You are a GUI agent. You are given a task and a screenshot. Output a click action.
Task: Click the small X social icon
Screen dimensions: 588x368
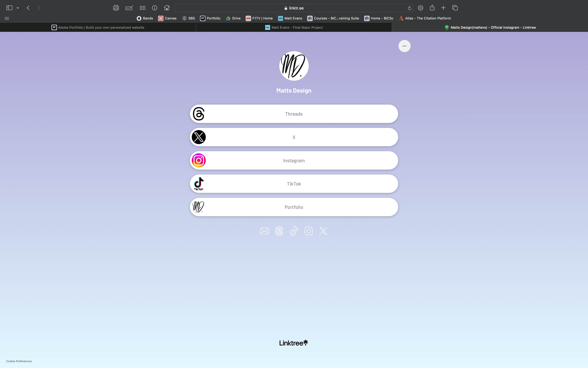pos(323,231)
